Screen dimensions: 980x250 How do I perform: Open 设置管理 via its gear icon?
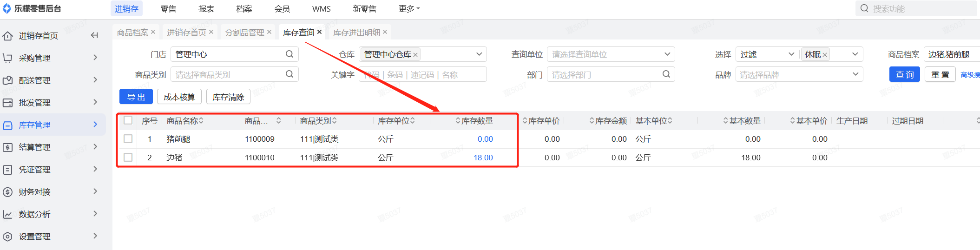7,237
